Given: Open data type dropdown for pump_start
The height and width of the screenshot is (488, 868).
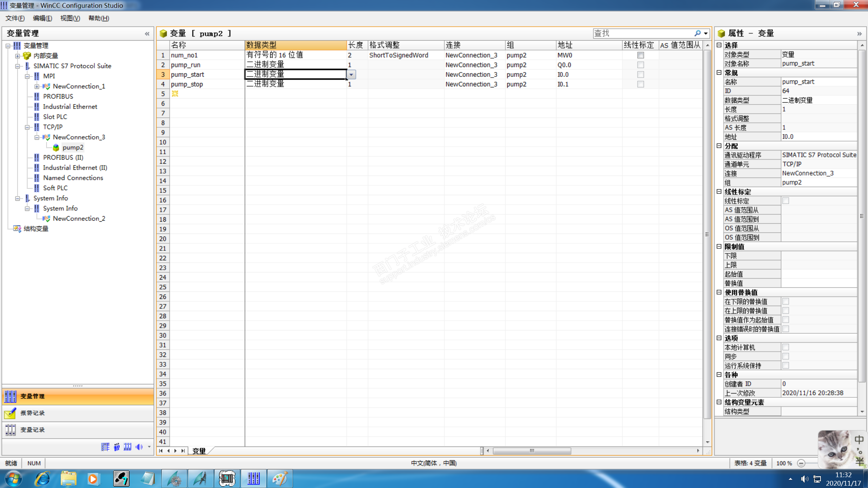Looking at the screenshot, I should click(x=351, y=75).
